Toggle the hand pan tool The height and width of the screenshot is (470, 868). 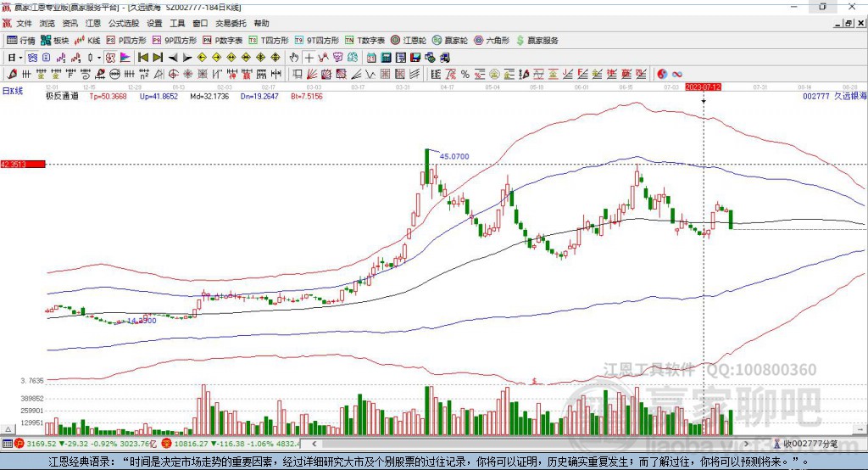pyautogui.click(x=294, y=58)
